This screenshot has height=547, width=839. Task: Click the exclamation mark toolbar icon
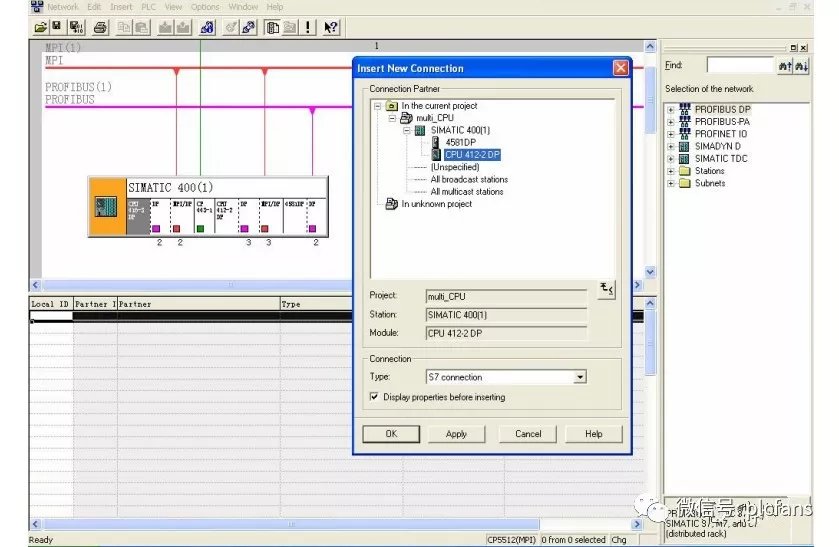(x=308, y=27)
